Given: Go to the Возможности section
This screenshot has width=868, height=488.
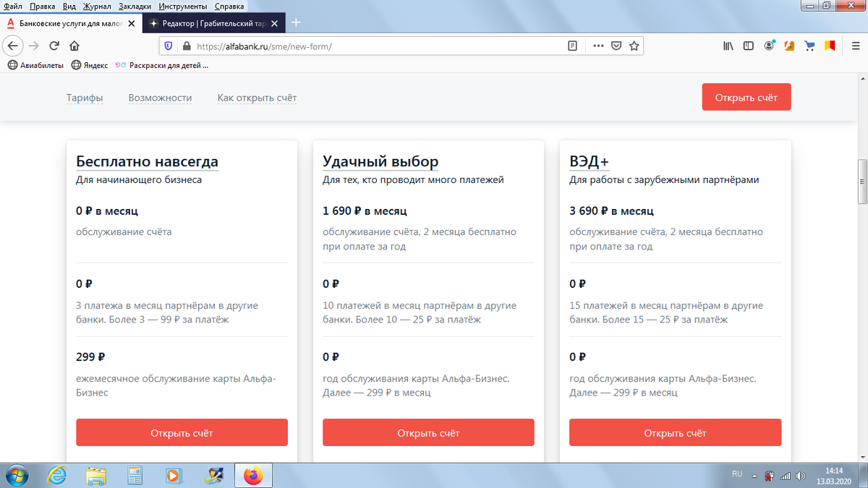Looking at the screenshot, I should pyautogui.click(x=160, y=98).
